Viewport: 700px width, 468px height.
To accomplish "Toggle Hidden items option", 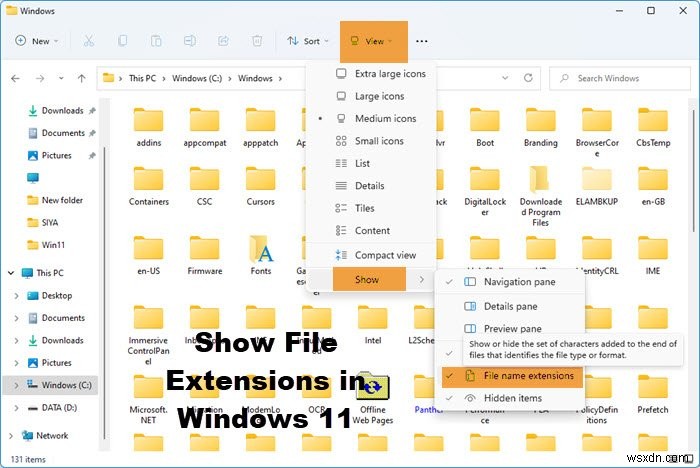I will (x=512, y=398).
